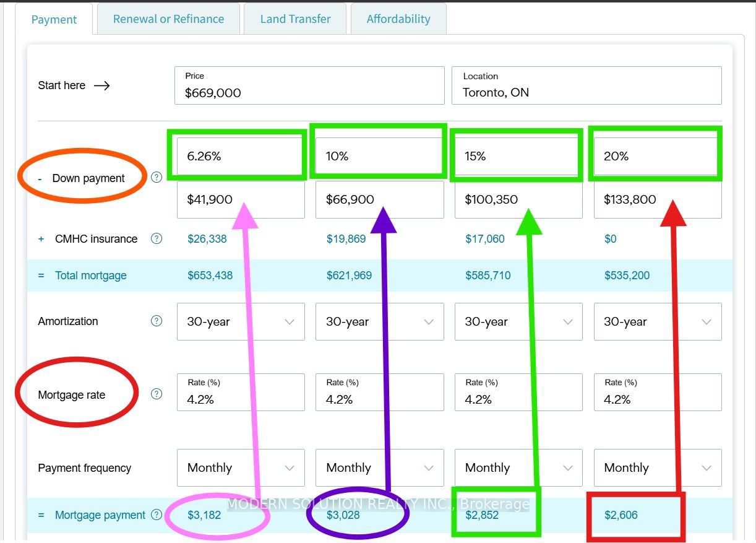Open the CMHC insurance help icon

tap(157, 238)
